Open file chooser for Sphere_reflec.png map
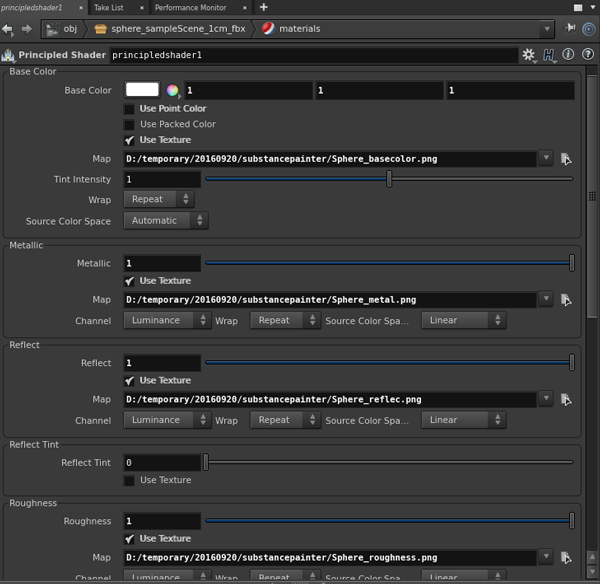 (566, 399)
